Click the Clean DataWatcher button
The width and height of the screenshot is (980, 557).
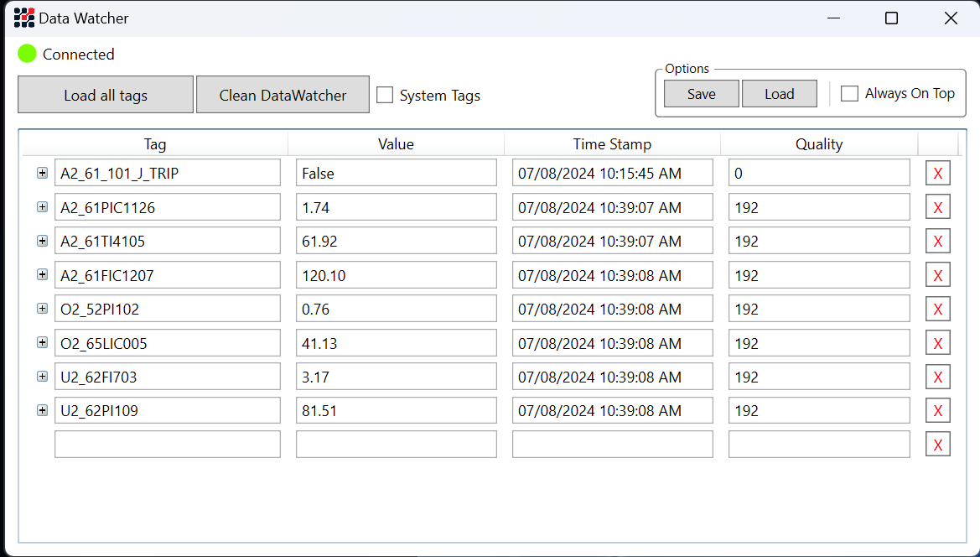tap(283, 95)
